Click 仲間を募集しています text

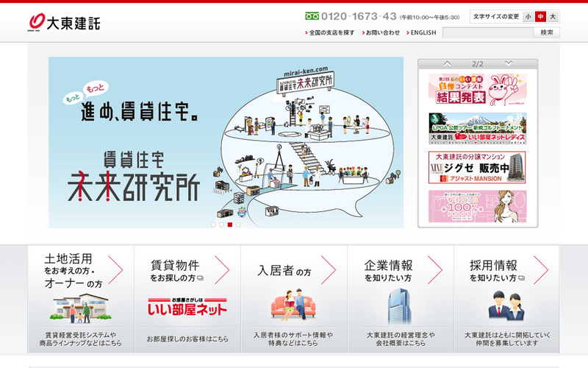(507, 343)
